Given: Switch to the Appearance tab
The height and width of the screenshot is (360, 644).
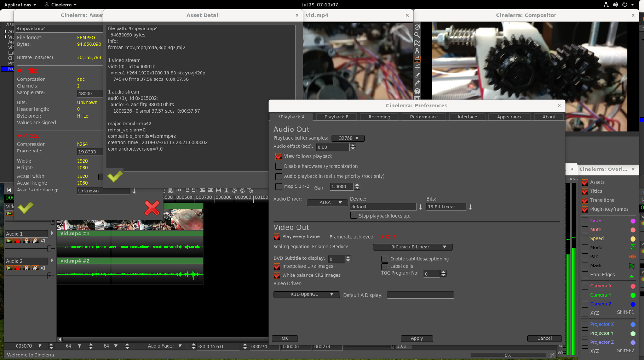Looking at the screenshot, I should tap(510, 117).
